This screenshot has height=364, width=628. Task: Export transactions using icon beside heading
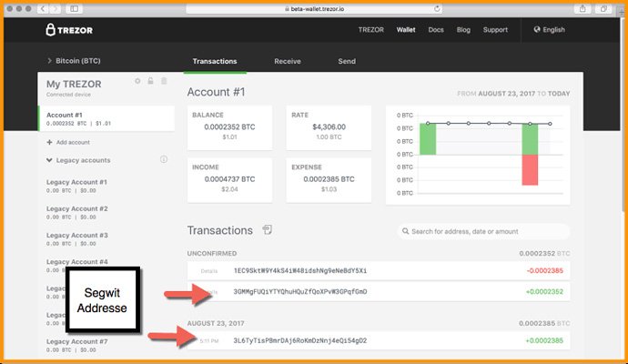[268, 230]
